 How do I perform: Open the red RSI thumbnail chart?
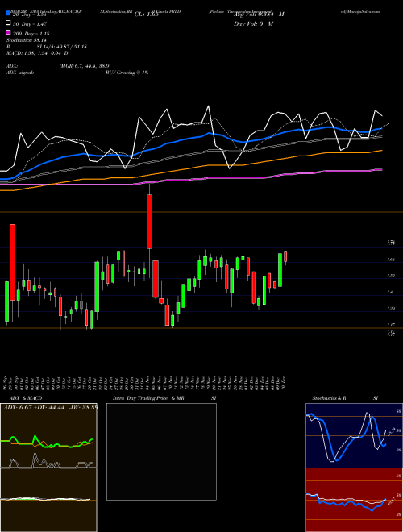(x=354, y=500)
